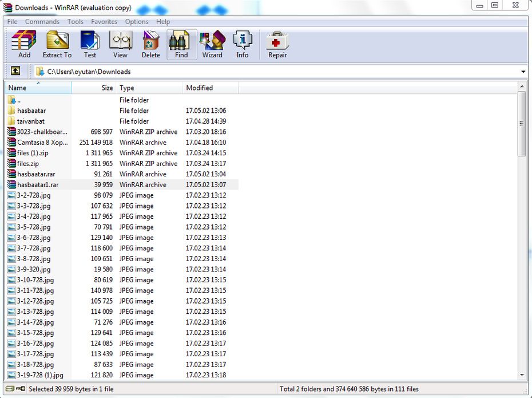Image resolution: width=532 pixels, height=398 pixels.
Task: Click the Delete toolbar icon
Action: click(x=150, y=43)
